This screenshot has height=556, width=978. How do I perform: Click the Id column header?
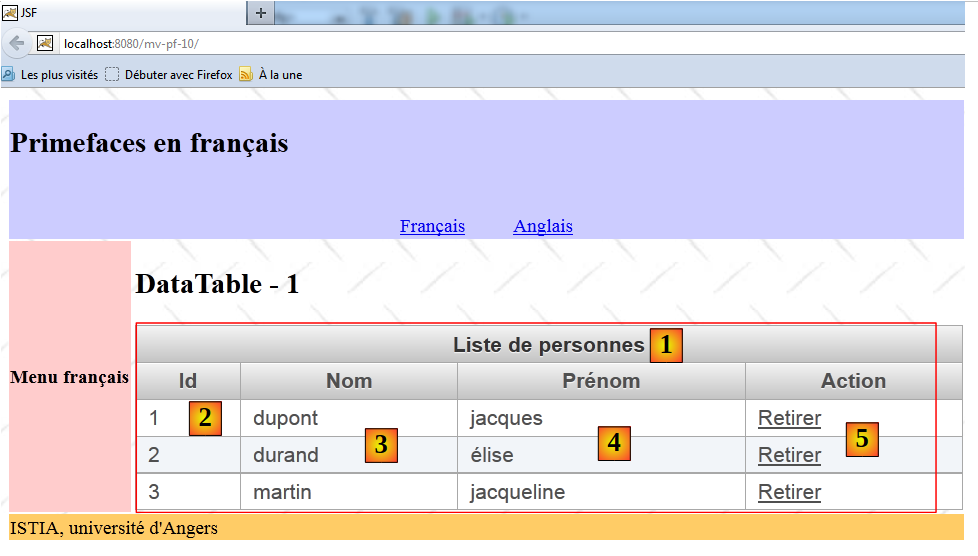188,381
